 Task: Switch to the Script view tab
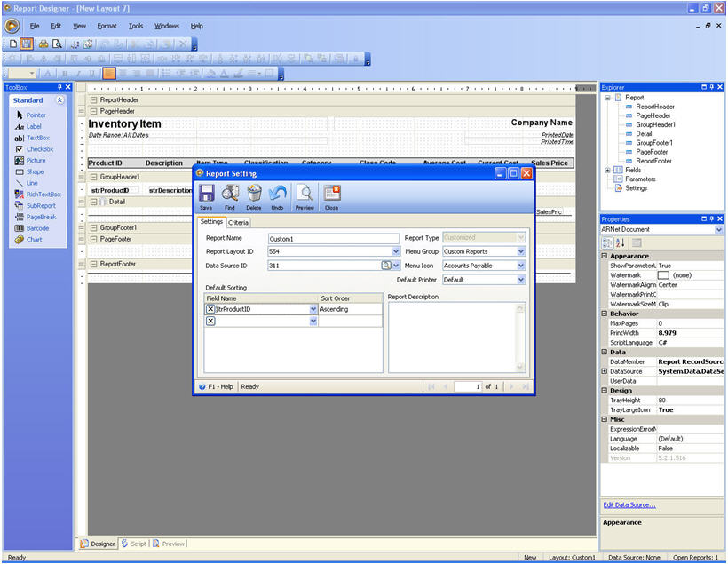pyautogui.click(x=134, y=544)
